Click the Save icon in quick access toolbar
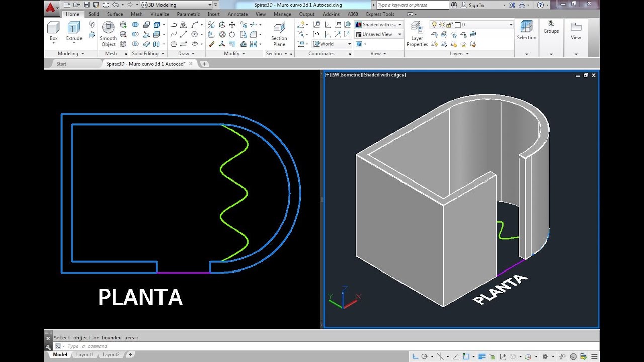The image size is (644, 362). click(x=87, y=5)
